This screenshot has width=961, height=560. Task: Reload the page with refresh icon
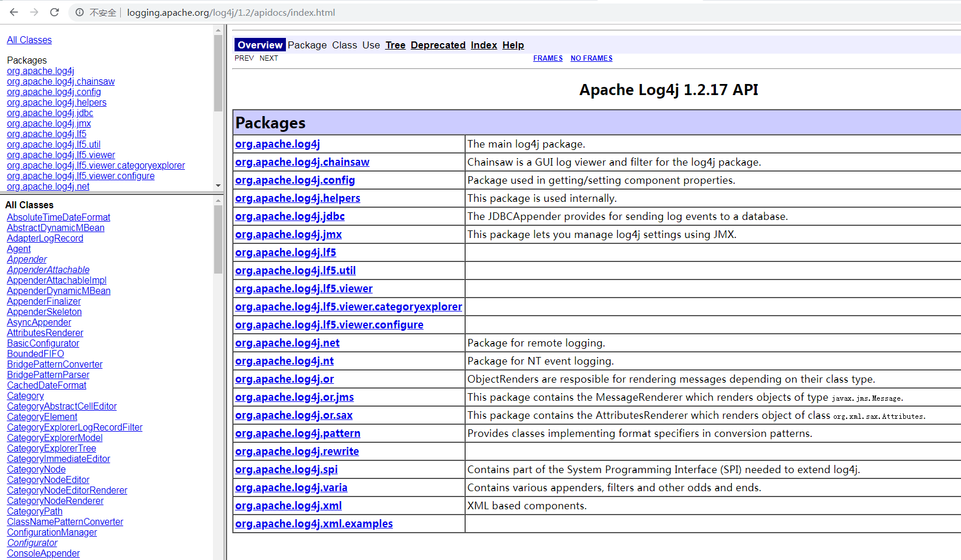pos(54,12)
